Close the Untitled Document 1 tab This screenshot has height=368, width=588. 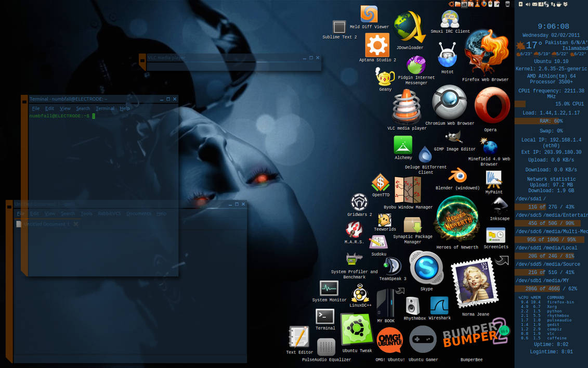coord(76,224)
